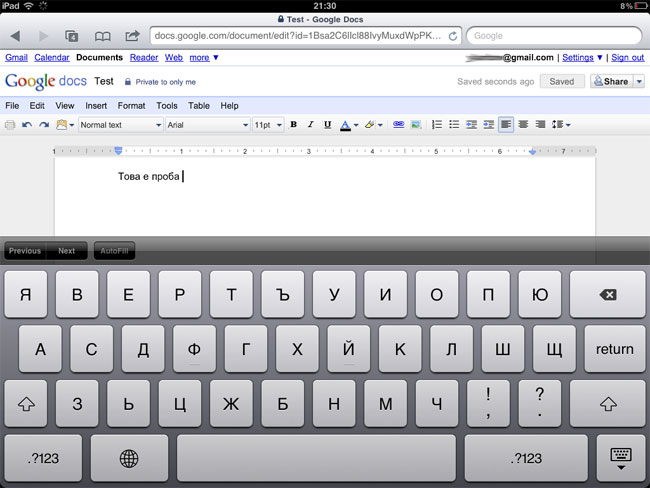Open the Calendar link
650x488 pixels.
click(x=52, y=58)
